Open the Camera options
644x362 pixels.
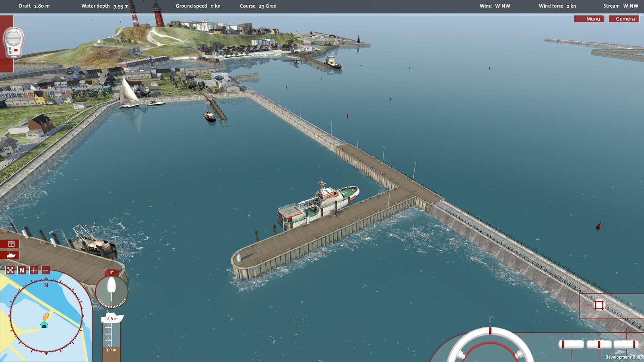[624, 19]
